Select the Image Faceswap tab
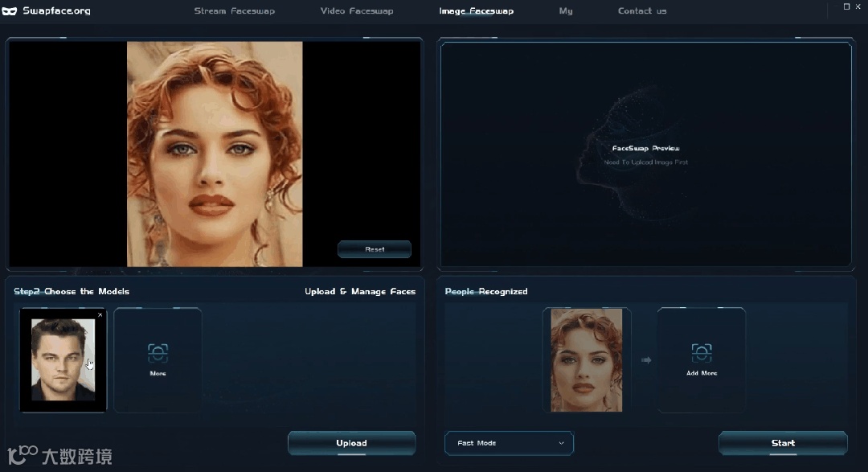The width and height of the screenshot is (868, 472). [476, 11]
